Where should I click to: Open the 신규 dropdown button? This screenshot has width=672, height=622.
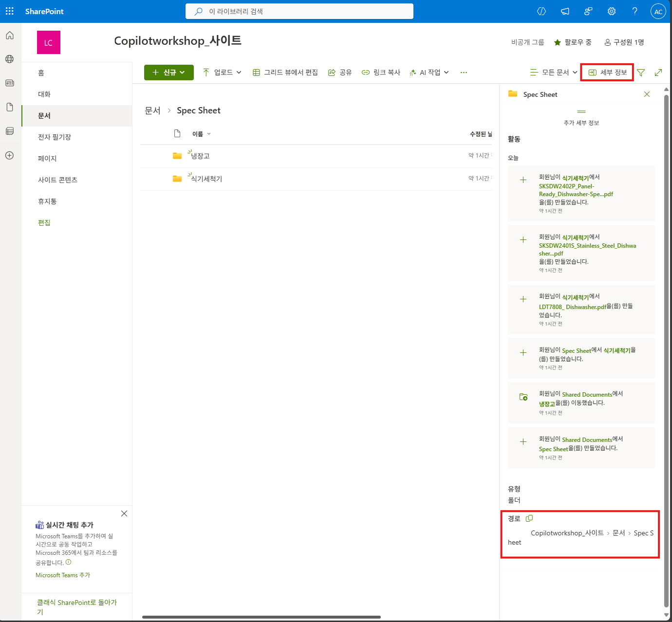click(169, 73)
